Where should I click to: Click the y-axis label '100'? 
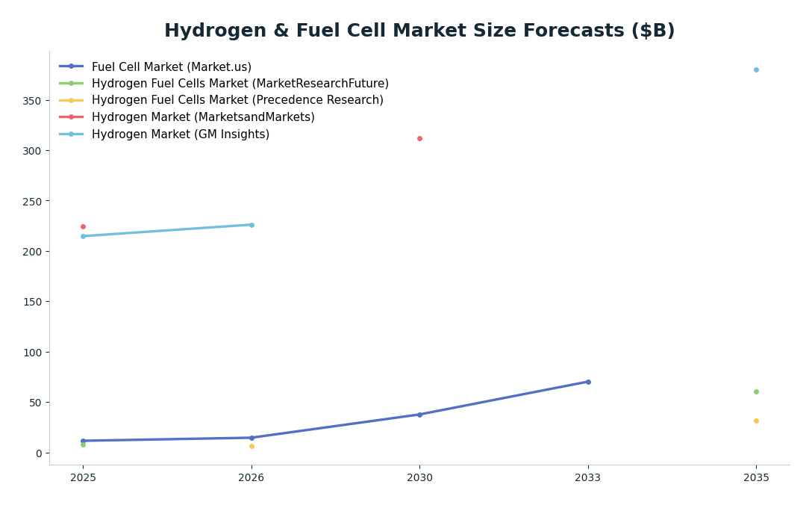coord(32,353)
